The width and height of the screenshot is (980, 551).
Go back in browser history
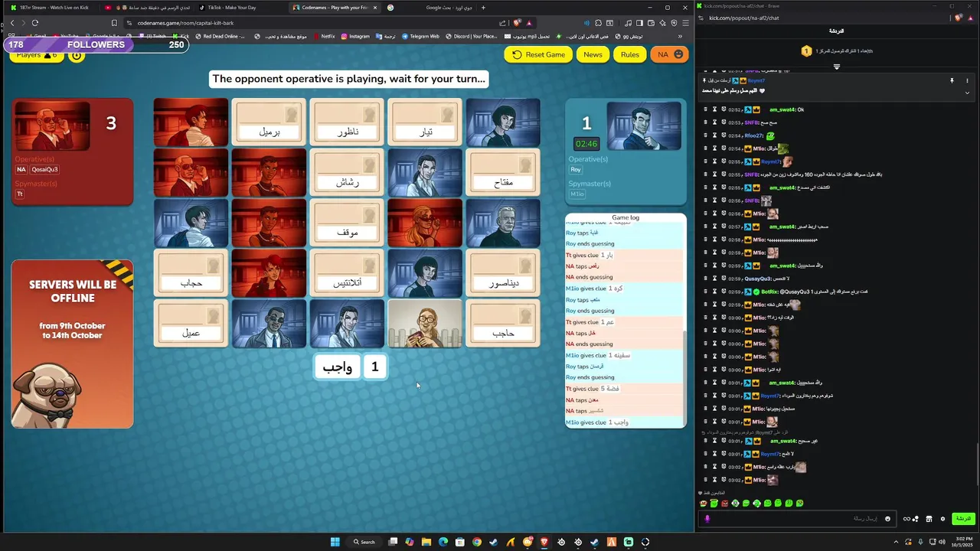(11, 23)
